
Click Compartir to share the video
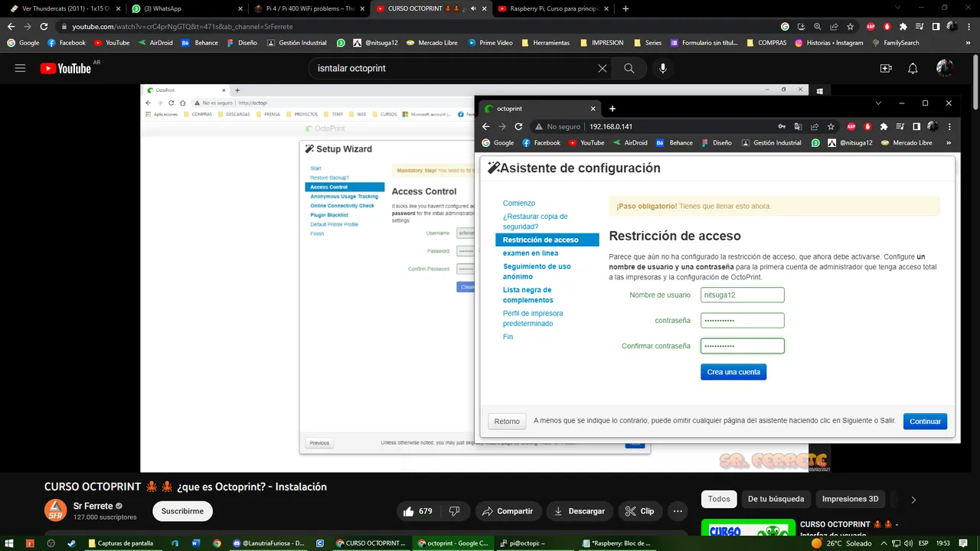pos(508,511)
